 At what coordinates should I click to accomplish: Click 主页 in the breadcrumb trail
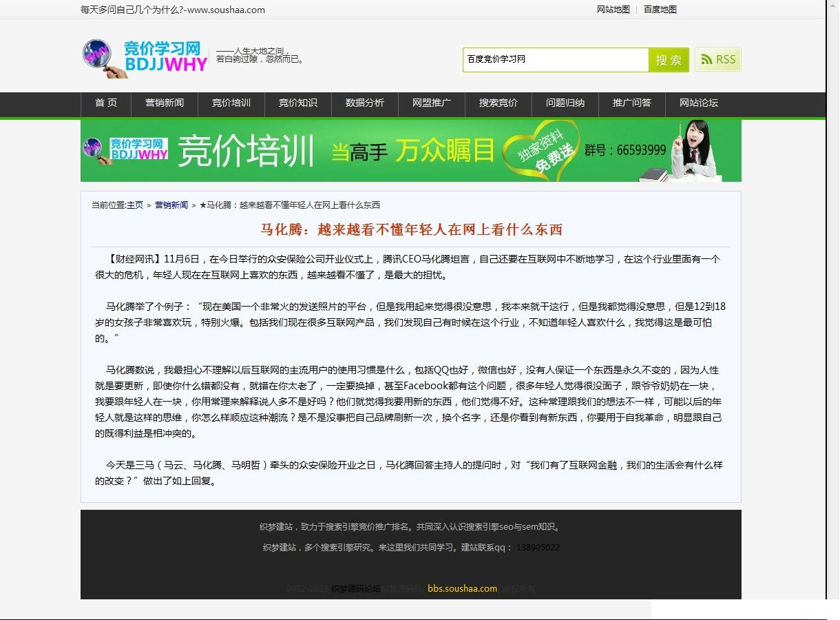[x=135, y=205]
